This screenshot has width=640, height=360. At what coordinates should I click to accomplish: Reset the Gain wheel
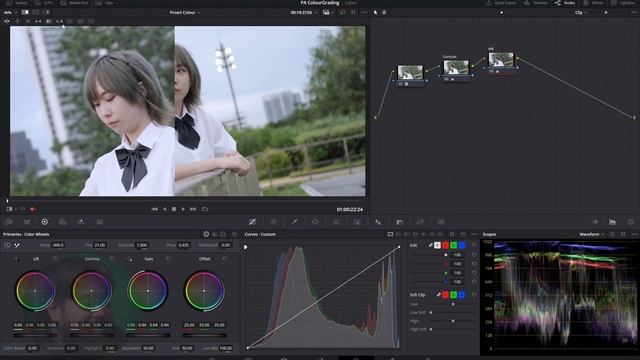(168, 259)
